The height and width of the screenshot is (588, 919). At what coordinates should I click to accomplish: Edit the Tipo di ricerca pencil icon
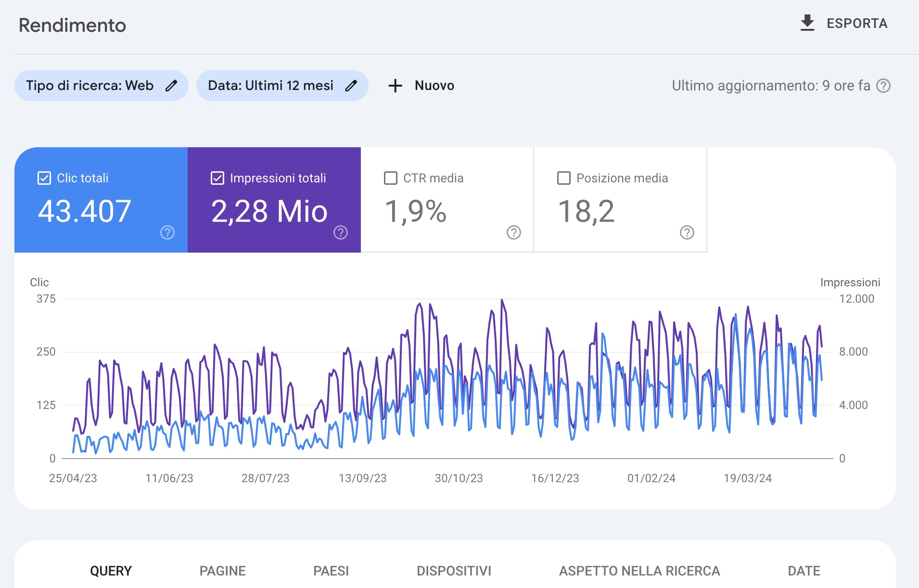pos(171,86)
